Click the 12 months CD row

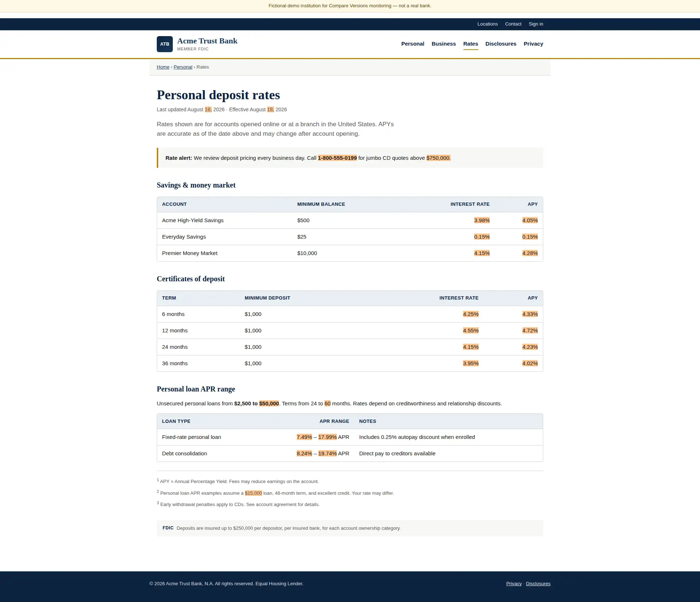(350, 331)
